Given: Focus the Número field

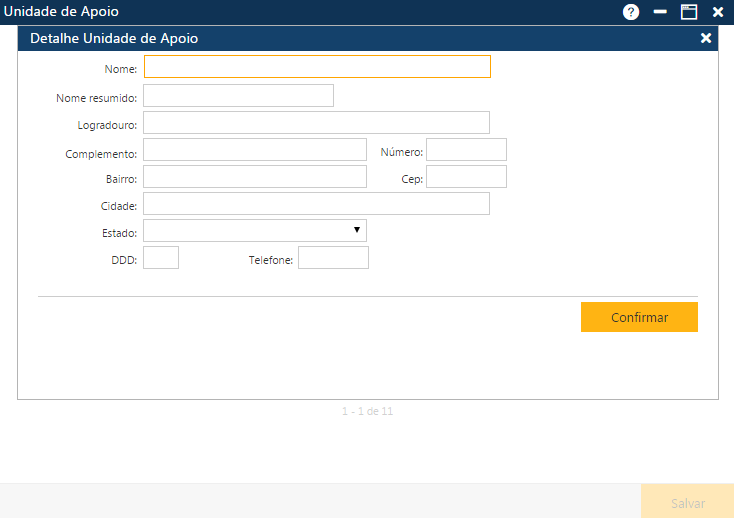Looking at the screenshot, I should 466,150.
